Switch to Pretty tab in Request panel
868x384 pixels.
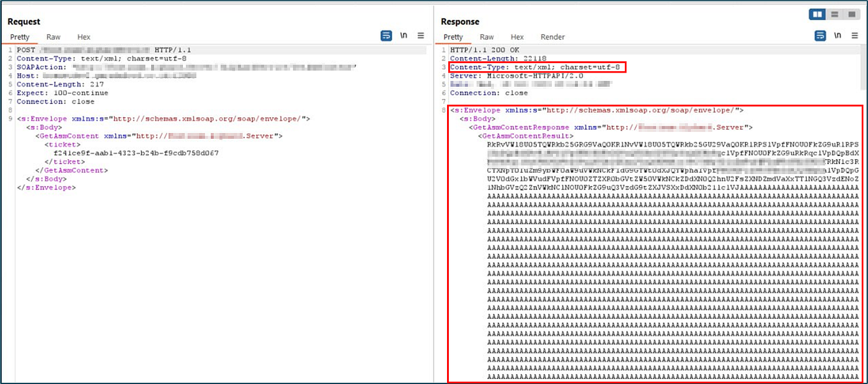click(20, 37)
